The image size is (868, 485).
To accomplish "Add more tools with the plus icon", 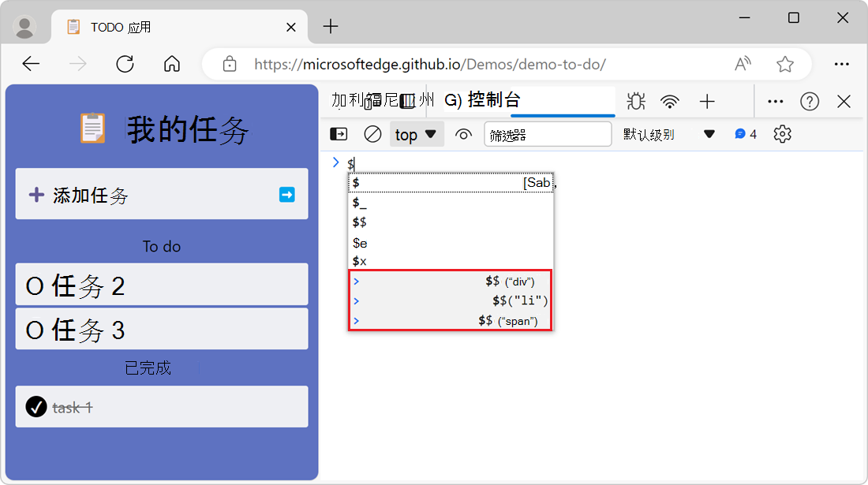I will coord(706,101).
